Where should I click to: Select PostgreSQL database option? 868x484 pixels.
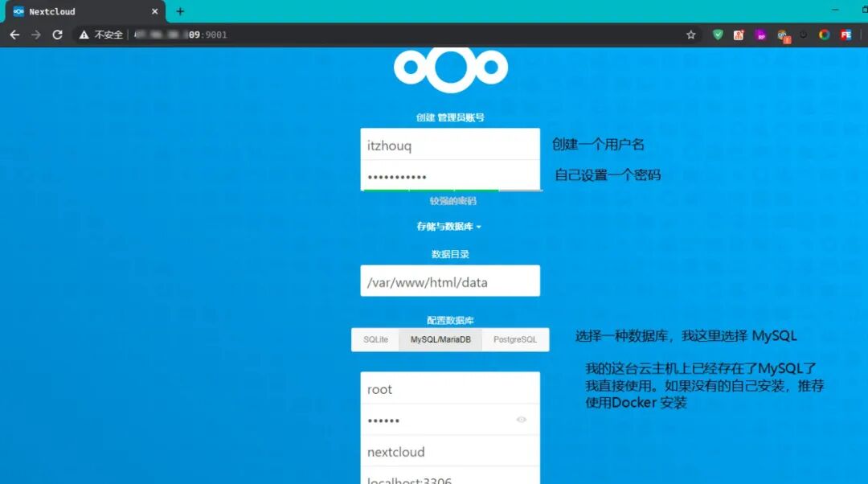515,339
